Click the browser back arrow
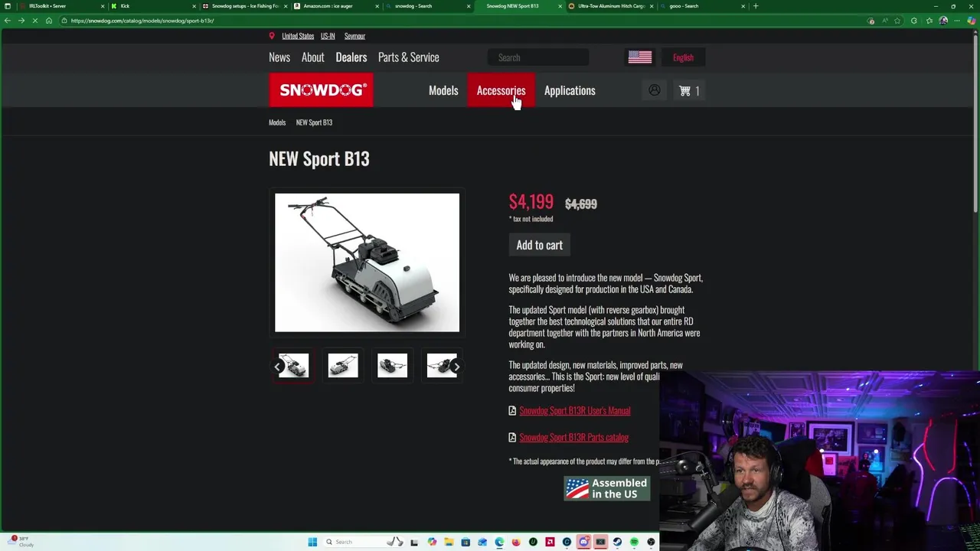This screenshot has width=980, height=551. pos(8,21)
